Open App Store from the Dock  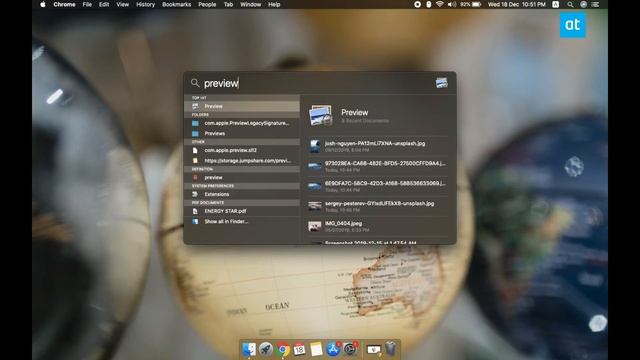pos(333,349)
